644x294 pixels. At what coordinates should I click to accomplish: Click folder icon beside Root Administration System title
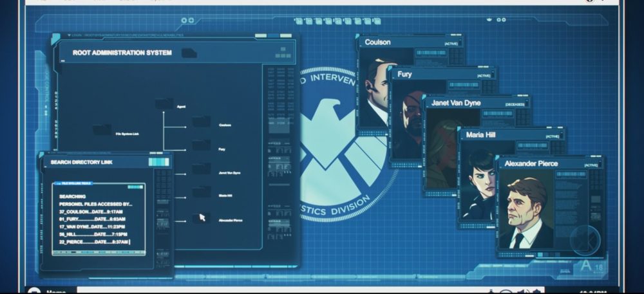[x=189, y=53]
